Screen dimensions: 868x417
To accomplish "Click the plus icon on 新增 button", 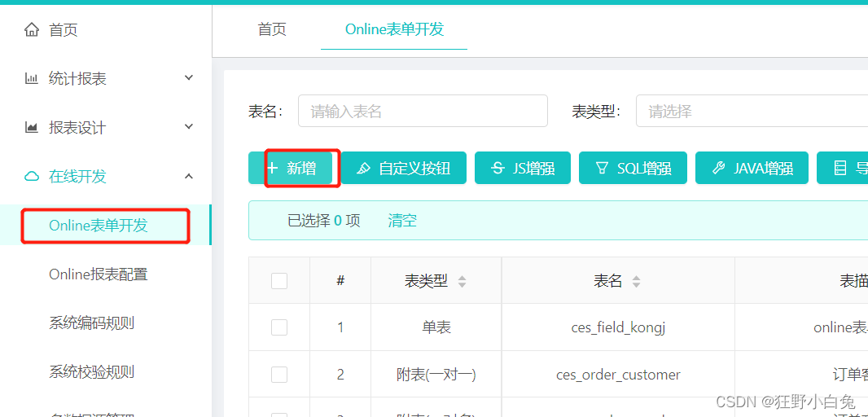I will click(x=272, y=169).
